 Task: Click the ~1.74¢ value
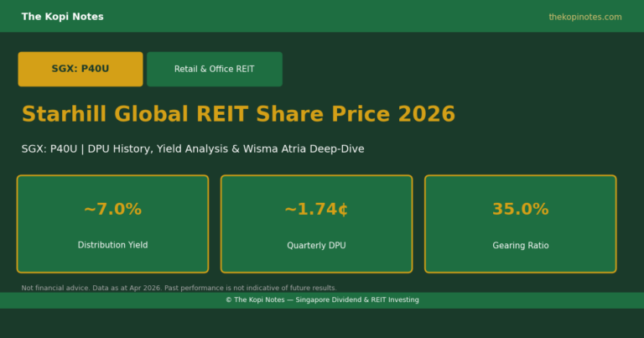coord(316,209)
